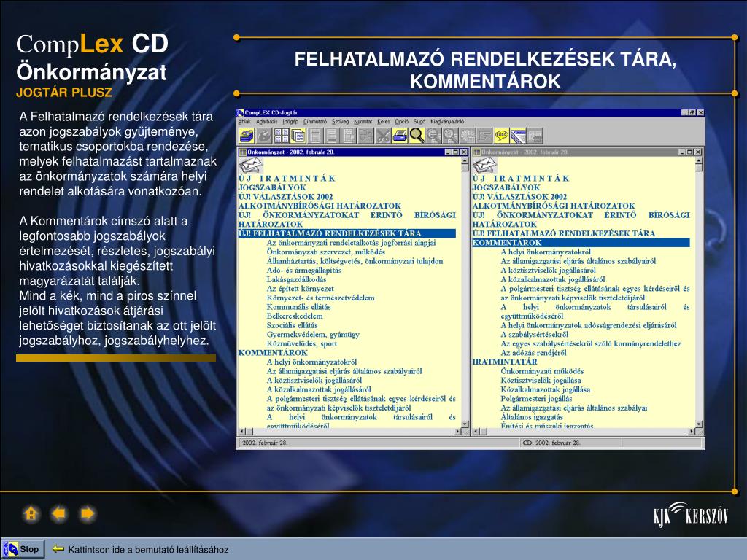
Task: Open Környezet- és természetvédelem entry
Action: click(321, 297)
